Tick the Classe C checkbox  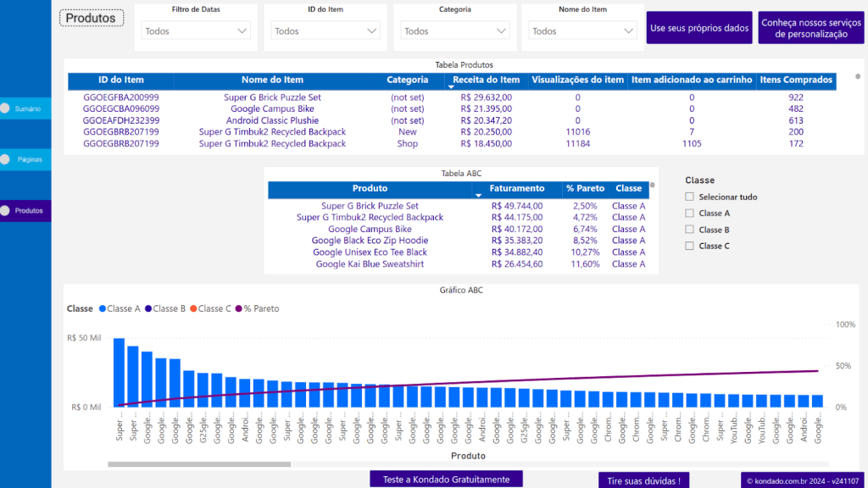690,246
